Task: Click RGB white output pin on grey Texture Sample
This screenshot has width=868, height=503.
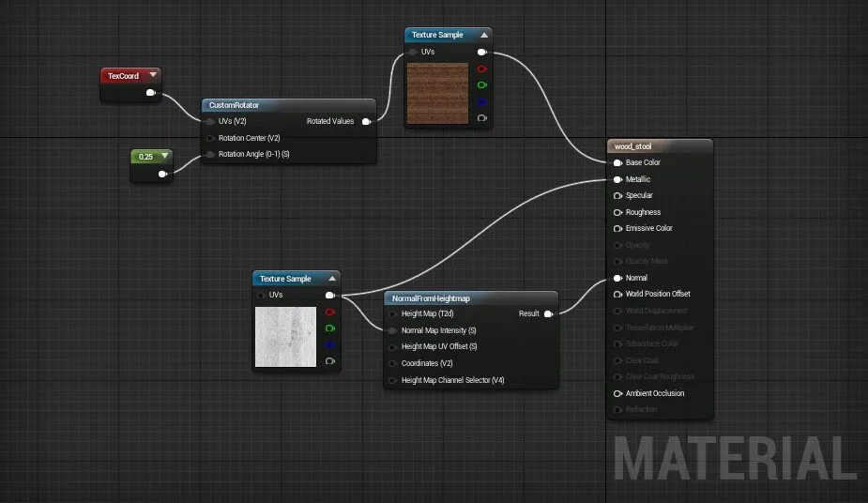Action: click(330, 295)
